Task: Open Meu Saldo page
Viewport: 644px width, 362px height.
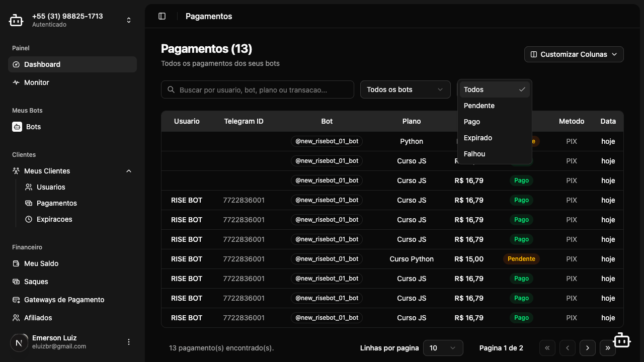Action: coord(72,263)
